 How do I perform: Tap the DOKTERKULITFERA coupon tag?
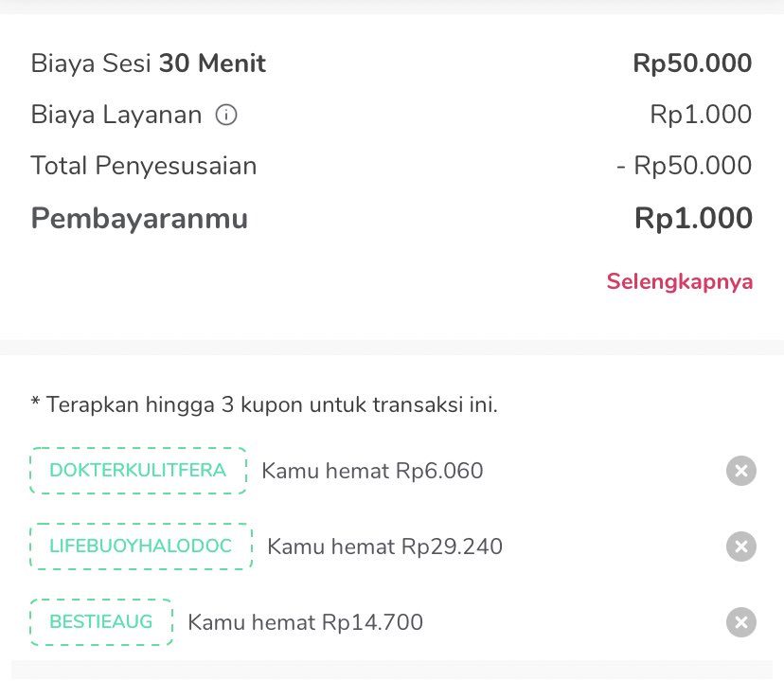coord(138,471)
